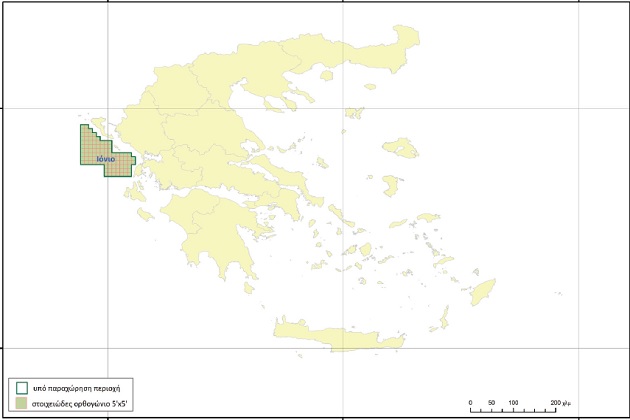Screen dimensions: 630x420
Task: Click the scale bar ruler line
Action: pyautogui.click(x=513, y=410)
